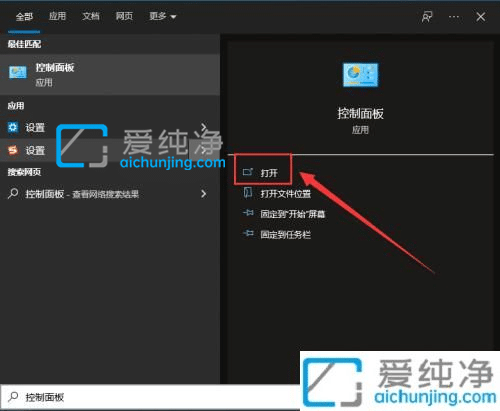Select the 控制面板 best match result
Image resolution: width=500 pixels, height=411 pixels.
(110, 75)
